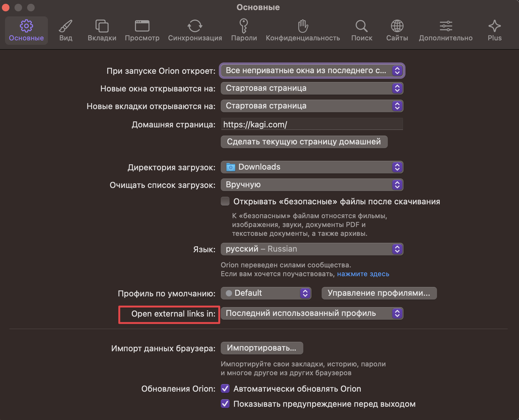The width and height of the screenshot is (519, 420).
Task: Select the Поиск magnifier icon
Action: pyautogui.click(x=362, y=26)
